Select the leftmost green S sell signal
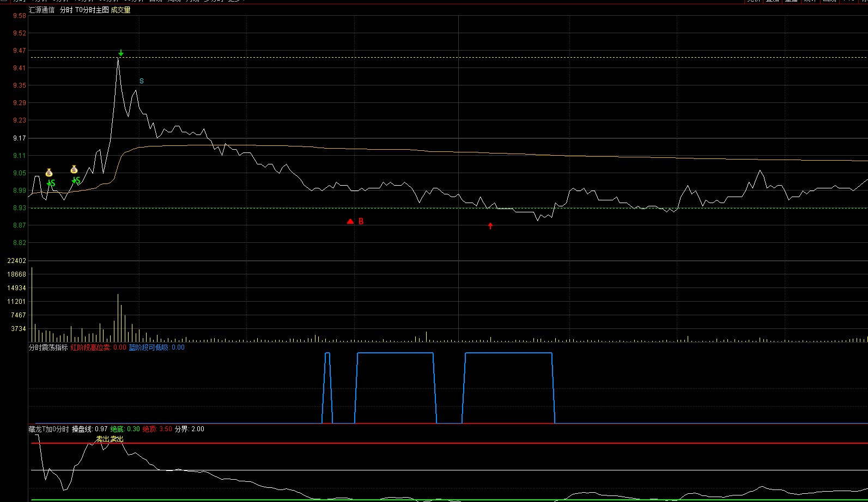Viewport: 868px width, 502px height. [x=52, y=183]
